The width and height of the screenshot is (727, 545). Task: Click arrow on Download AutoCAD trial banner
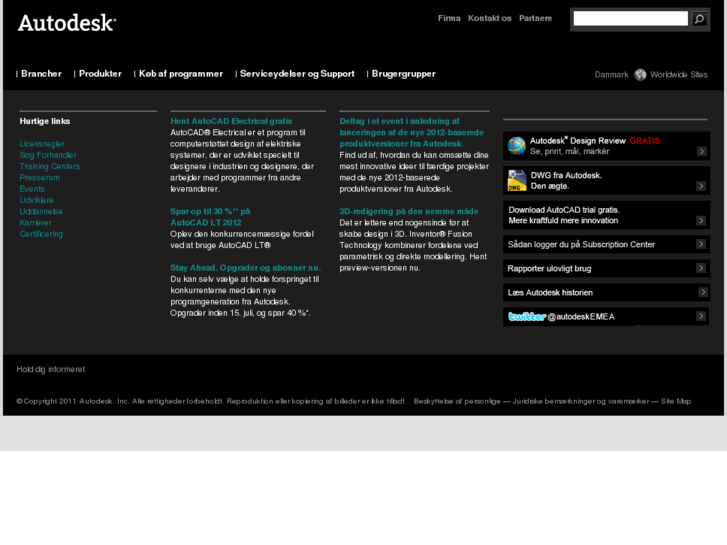click(701, 221)
